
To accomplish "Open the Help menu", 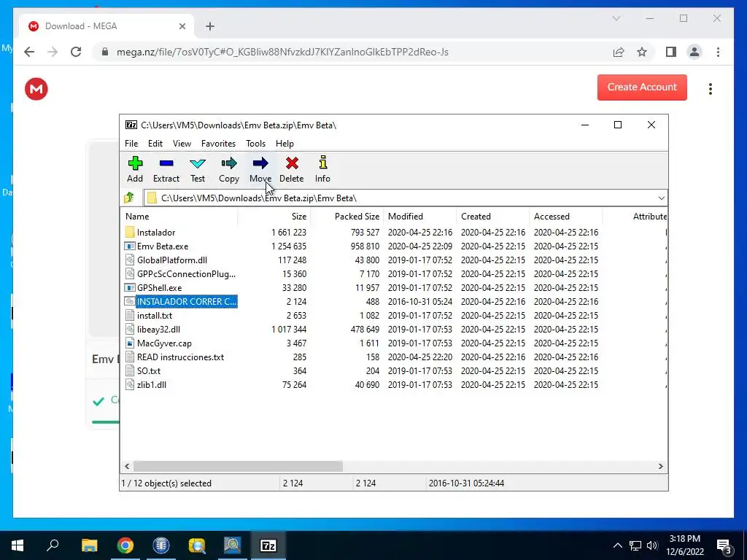I will pyautogui.click(x=285, y=144).
